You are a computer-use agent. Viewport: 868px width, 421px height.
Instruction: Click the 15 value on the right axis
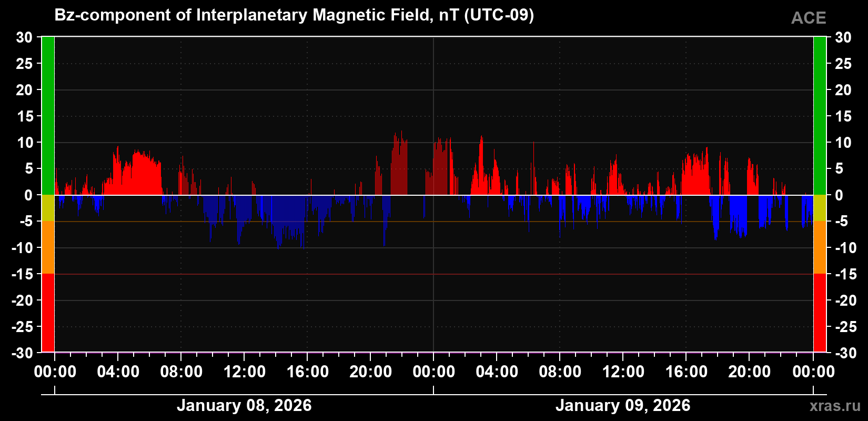coord(843,116)
